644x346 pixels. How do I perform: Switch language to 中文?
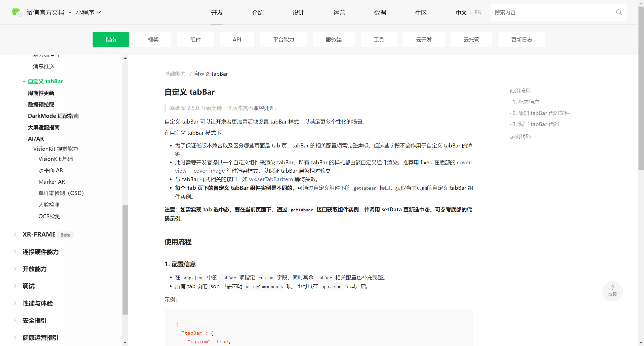[x=461, y=12]
